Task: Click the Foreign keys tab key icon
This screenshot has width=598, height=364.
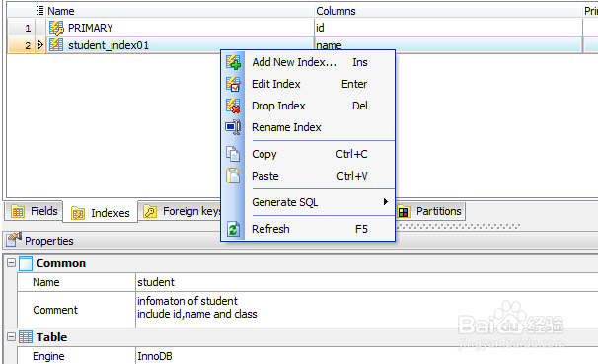Action: 150,211
